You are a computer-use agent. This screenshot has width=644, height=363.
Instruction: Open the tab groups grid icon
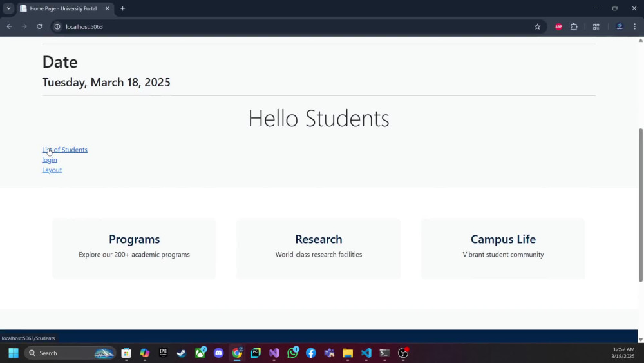(596, 26)
